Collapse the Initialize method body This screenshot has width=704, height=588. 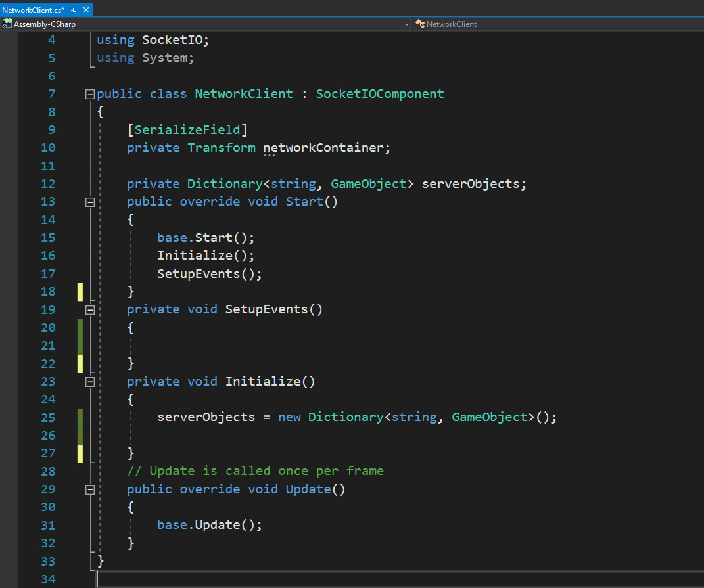(89, 382)
